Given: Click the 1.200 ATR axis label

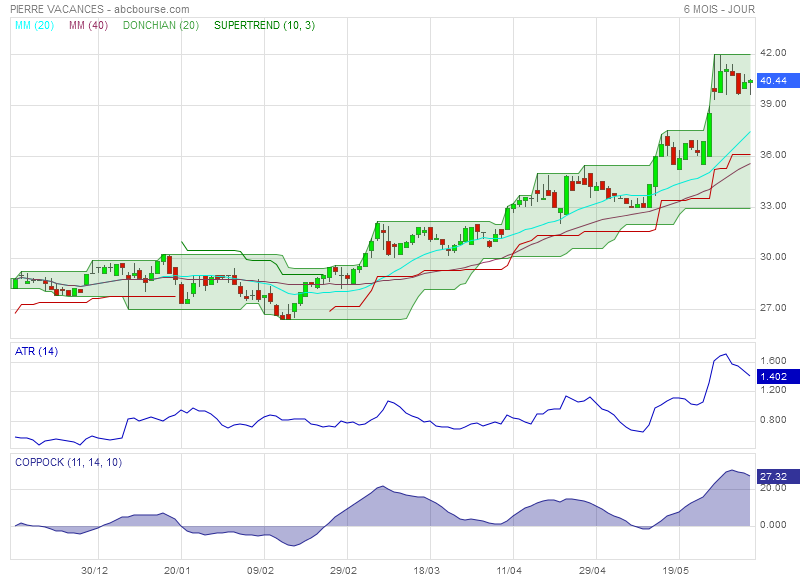Looking at the screenshot, I should 773,390.
